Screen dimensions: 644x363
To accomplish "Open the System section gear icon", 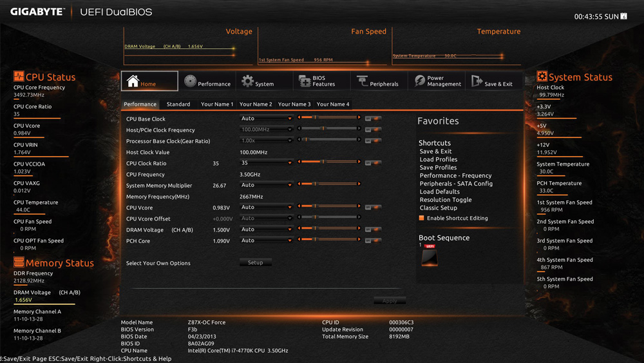I will click(247, 81).
